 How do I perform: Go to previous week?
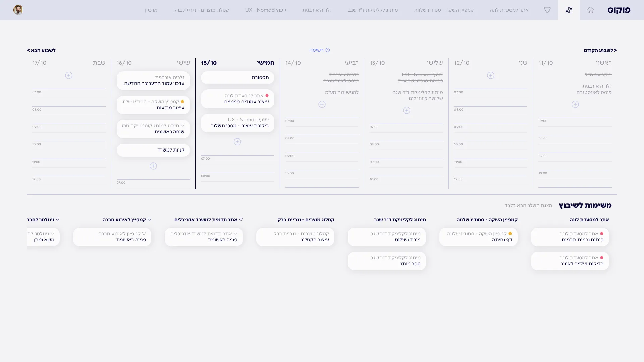click(600, 50)
